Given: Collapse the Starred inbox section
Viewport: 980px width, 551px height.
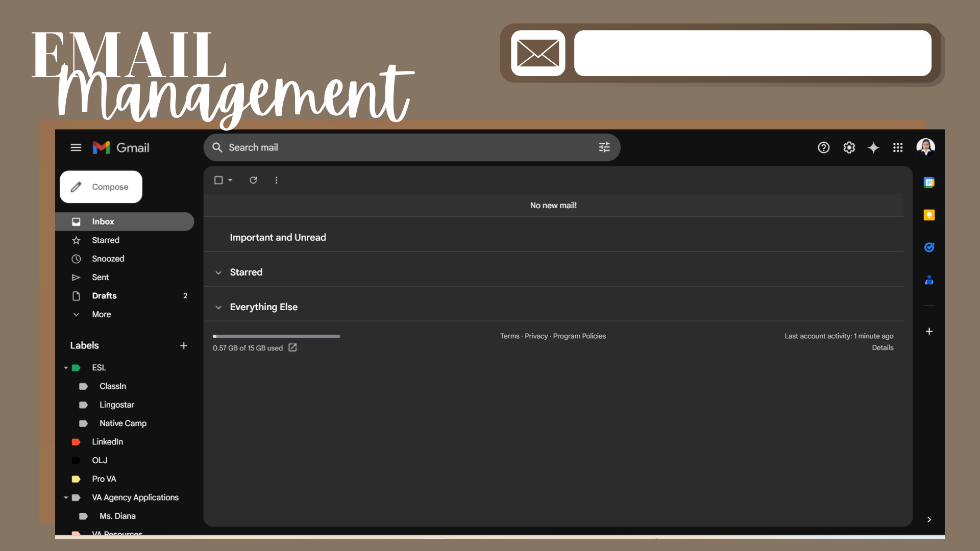Looking at the screenshot, I should pyautogui.click(x=218, y=272).
